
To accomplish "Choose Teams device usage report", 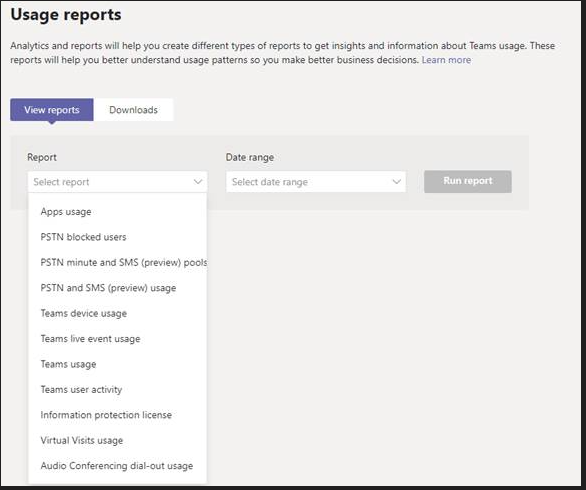I will (x=117, y=313).
